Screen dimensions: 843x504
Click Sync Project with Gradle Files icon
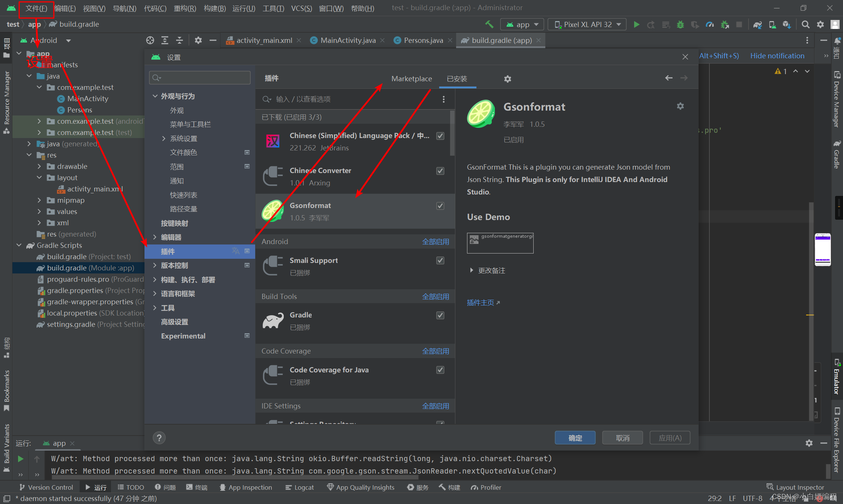[757, 24]
